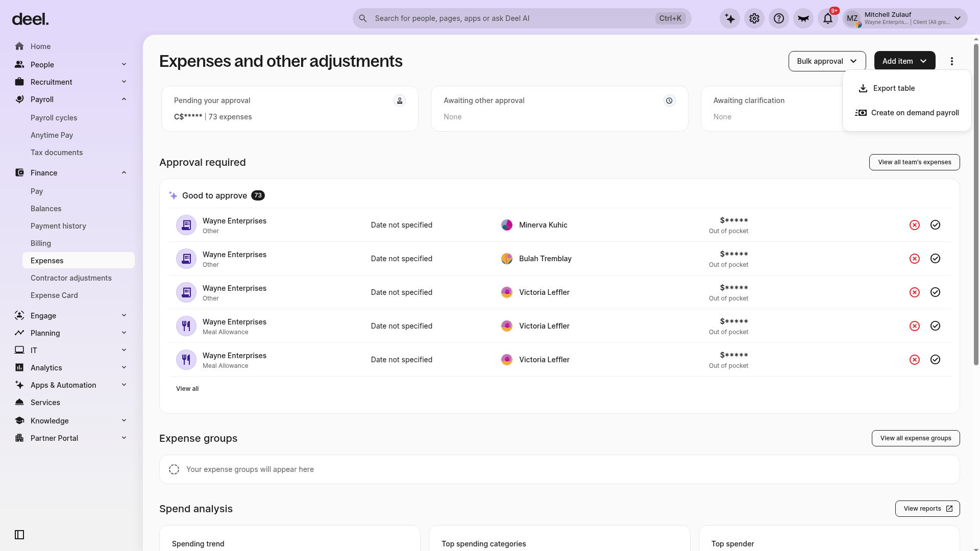Image resolution: width=980 pixels, height=551 pixels.
Task: Click the Analytics chart icon in sidebar
Action: [19, 368]
